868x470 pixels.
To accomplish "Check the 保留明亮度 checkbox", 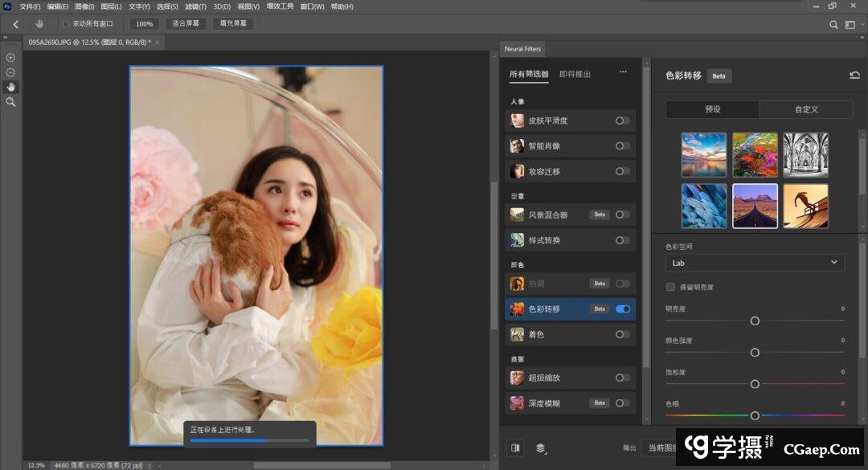I will 670,287.
